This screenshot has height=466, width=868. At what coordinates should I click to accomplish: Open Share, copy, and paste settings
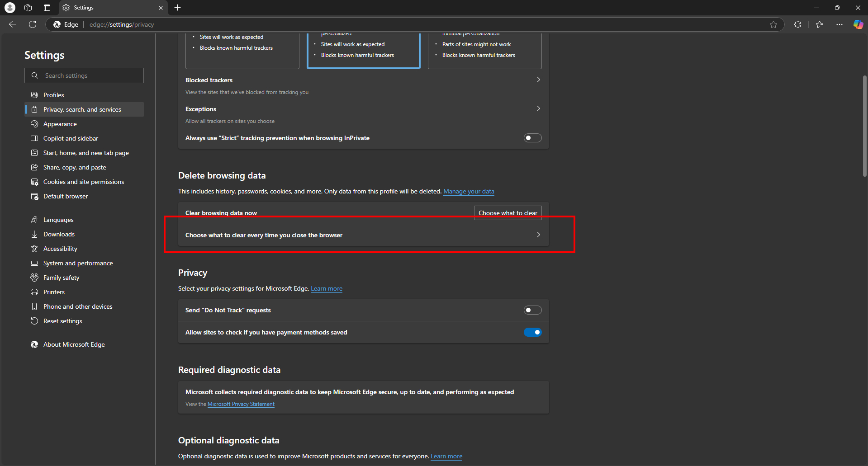(84, 167)
